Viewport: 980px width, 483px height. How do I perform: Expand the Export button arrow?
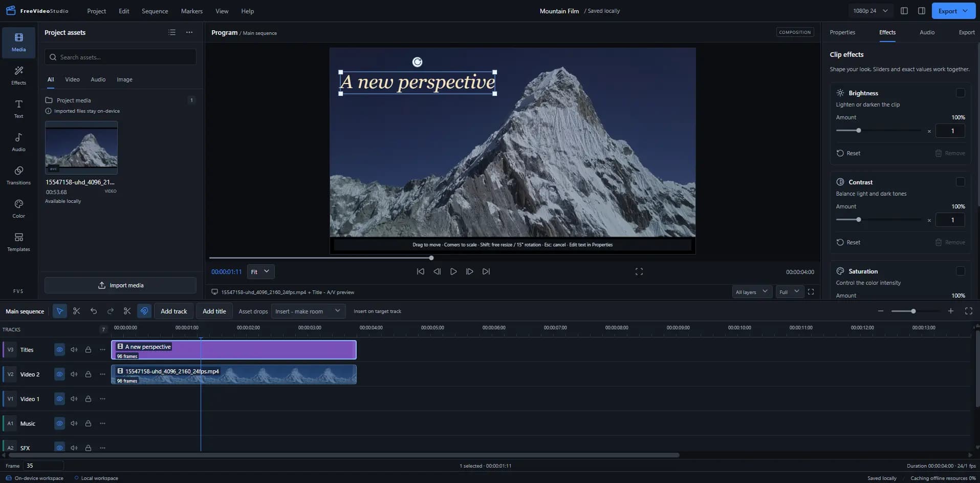tap(966, 11)
